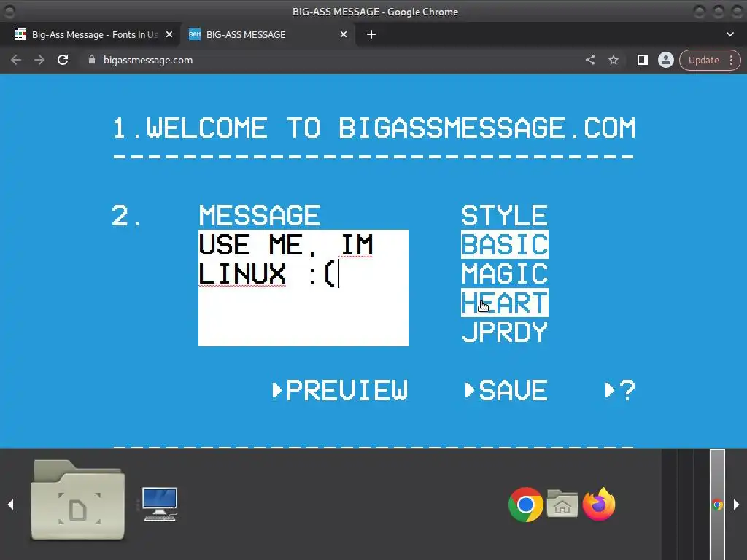Open the computer monitor dock icon
This screenshot has height=560, width=747.
click(x=160, y=505)
